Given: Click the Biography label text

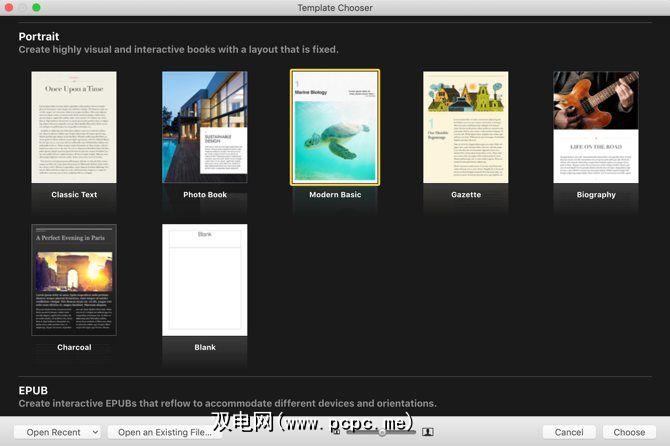Looking at the screenshot, I should (596, 195).
